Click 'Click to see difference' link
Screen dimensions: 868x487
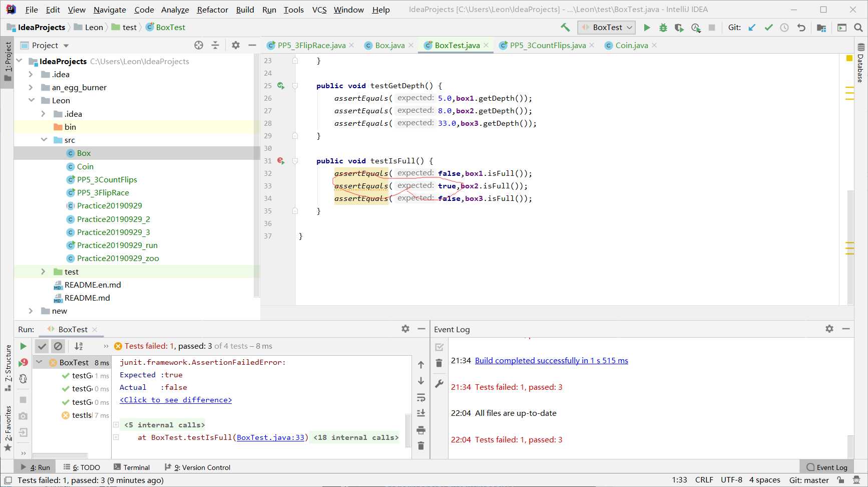point(176,400)
